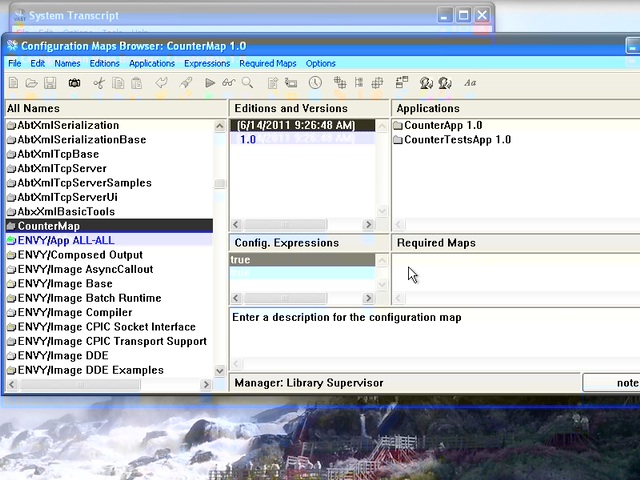640x480 pixels.
Task: Select the highlighted true config expression
Action: (302, 260)
